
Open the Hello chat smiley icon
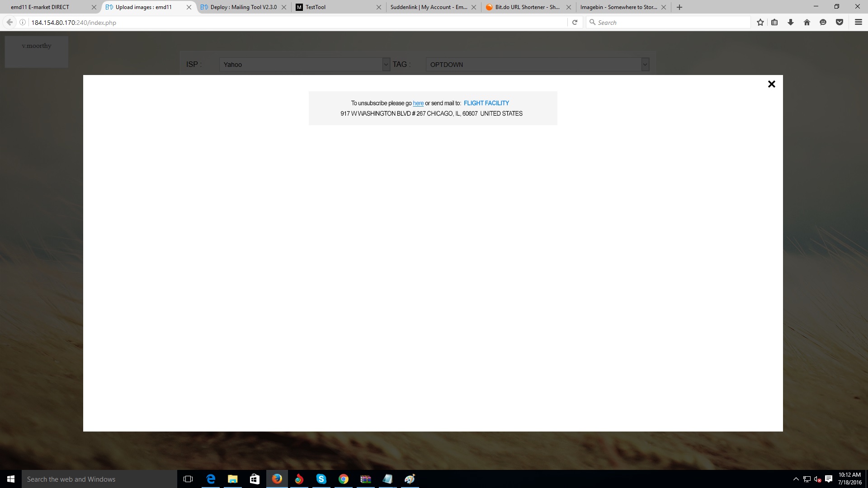[x=823, y=22]
